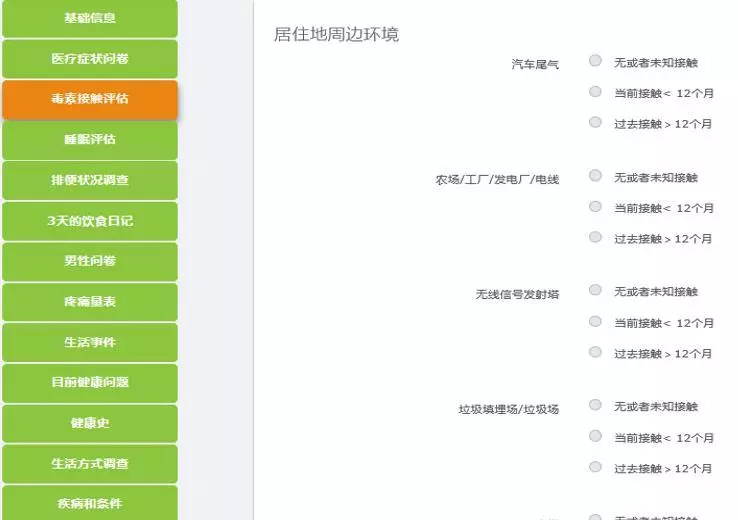Open the 基础信息 sidebar tab
Screen dimensions: 738x520
pos(89,18)
